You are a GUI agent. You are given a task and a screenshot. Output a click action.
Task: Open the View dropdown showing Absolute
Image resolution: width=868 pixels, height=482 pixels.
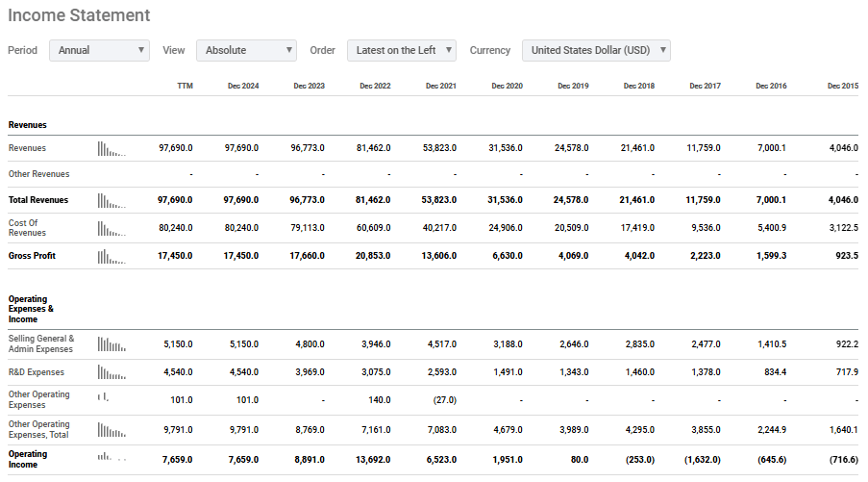[x=246, y=50]
